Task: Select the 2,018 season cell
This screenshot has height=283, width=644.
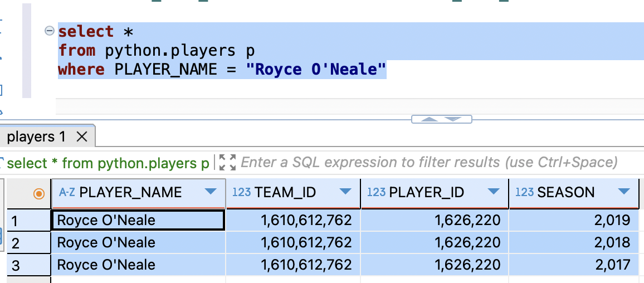Action: pyautogui.click(x=573, y=242)
